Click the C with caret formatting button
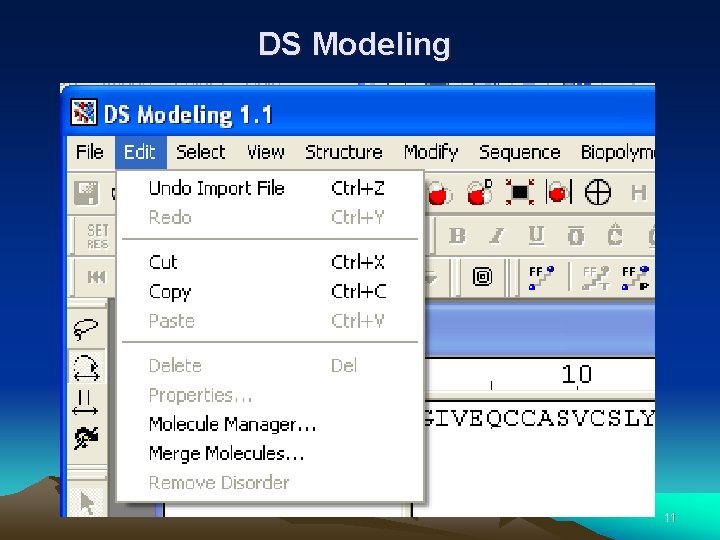Image resolution: width=720 pixels, height=540 pixels. click(615, 235)
